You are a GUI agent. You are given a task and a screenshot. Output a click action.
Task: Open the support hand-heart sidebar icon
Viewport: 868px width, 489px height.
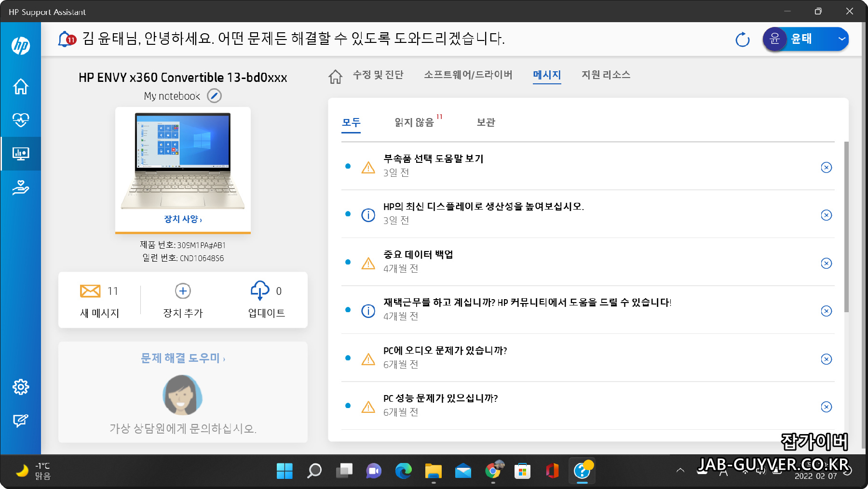(21, 187)
